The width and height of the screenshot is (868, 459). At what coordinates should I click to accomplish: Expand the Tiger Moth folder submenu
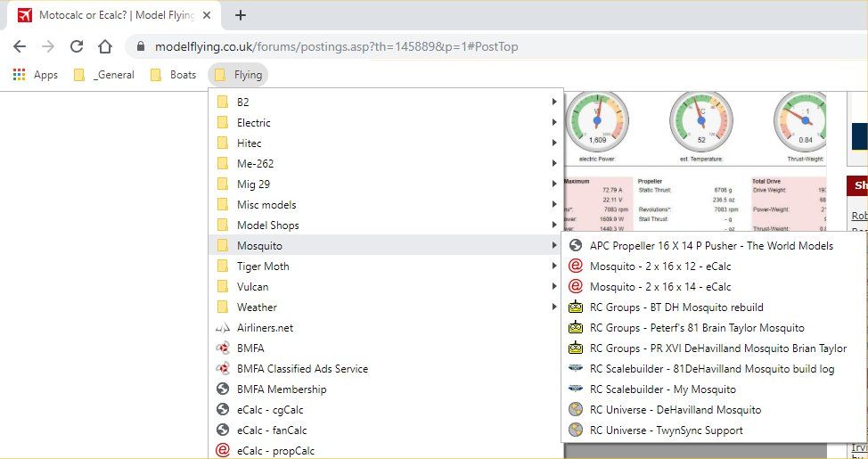tap(263, 266)
